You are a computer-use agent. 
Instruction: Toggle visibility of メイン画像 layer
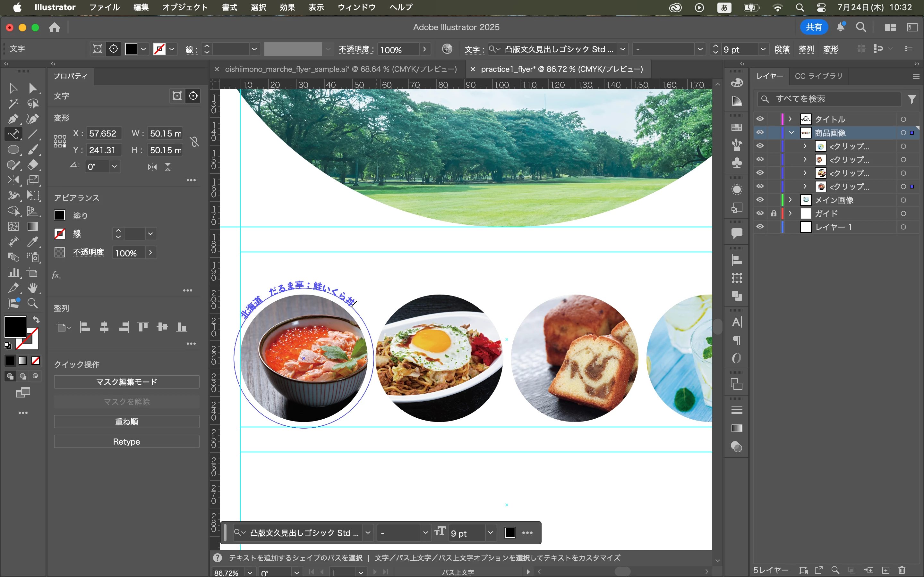pos(760,200)
